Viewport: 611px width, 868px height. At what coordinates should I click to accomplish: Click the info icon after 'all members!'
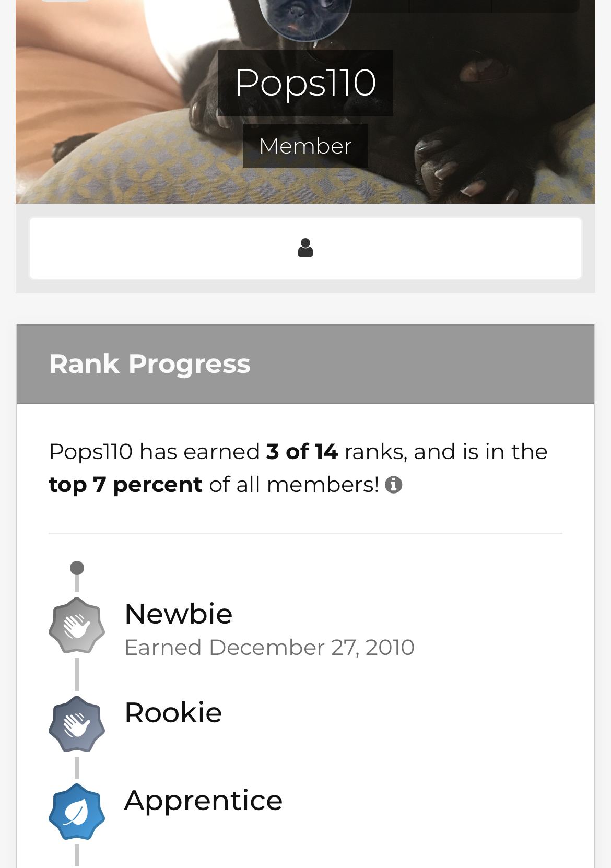393,485
